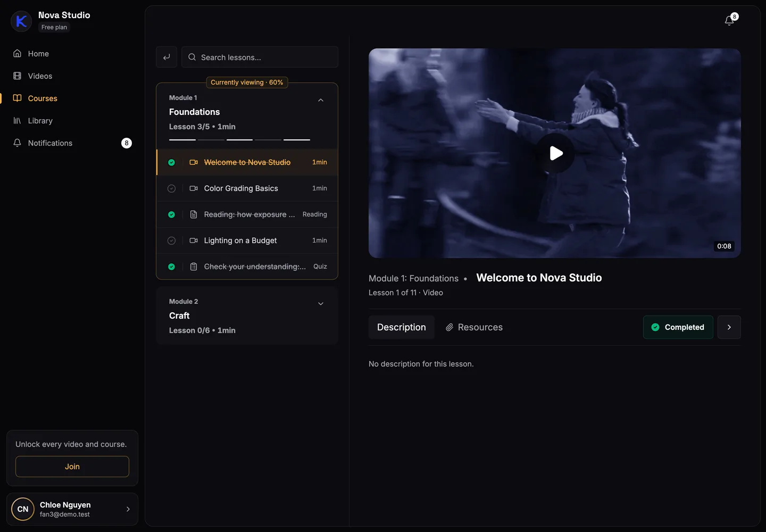Open the notification bell in top bar
This screenshot has height=532, width=766.
[729, 20]
